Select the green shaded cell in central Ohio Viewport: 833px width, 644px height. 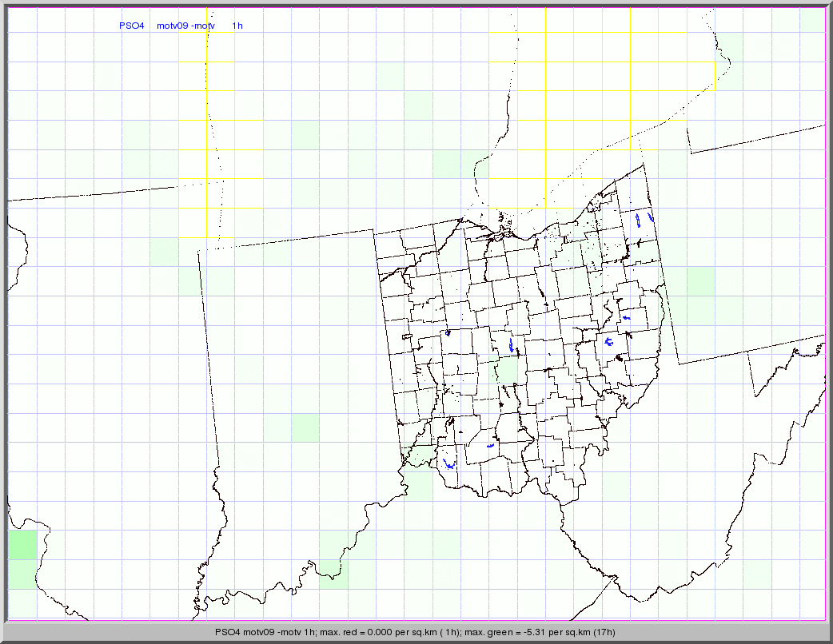(504, 370)
